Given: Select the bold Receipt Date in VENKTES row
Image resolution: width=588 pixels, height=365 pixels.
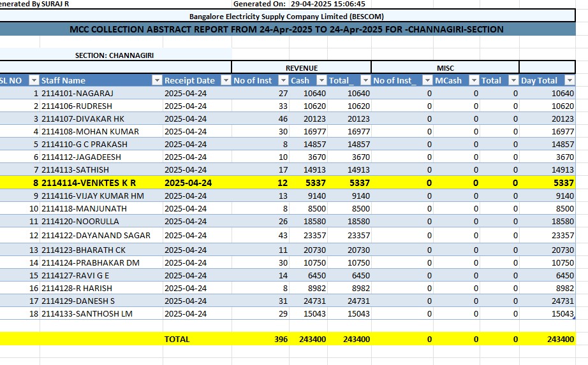Looking at the screenshot, I should point(197,183).
